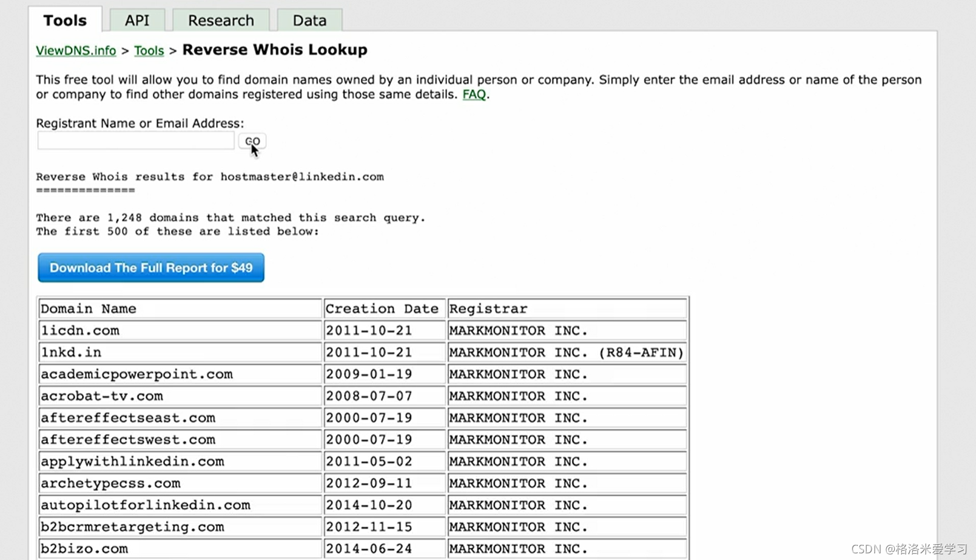This screenshot has width=976, height=560.
Task: Select the b2bizo.com domain cell
Action: (180, 548)
